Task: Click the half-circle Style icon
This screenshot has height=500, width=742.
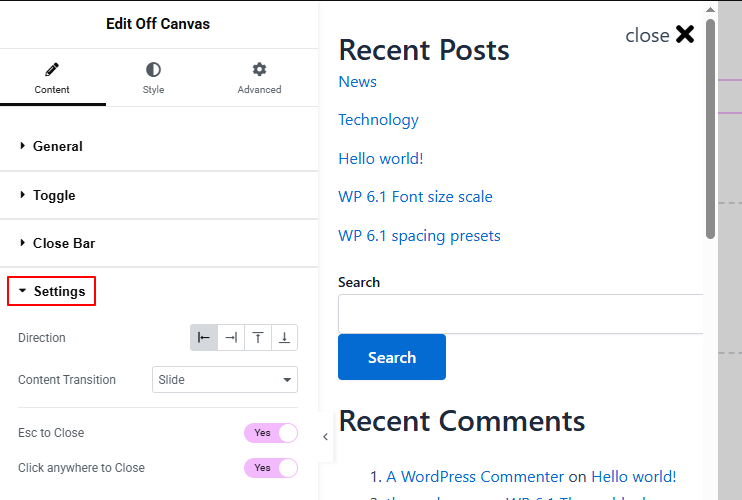Action: [153, 70]
